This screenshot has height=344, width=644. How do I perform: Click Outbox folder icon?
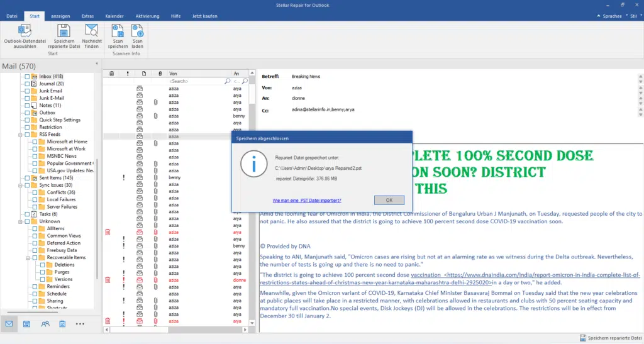34,113
